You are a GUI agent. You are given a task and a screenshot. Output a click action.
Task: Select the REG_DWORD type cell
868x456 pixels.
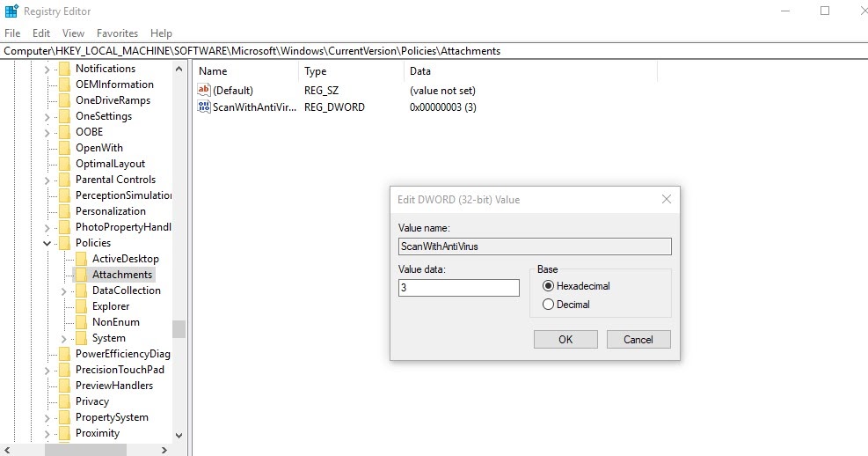click(x=334, y=107)
